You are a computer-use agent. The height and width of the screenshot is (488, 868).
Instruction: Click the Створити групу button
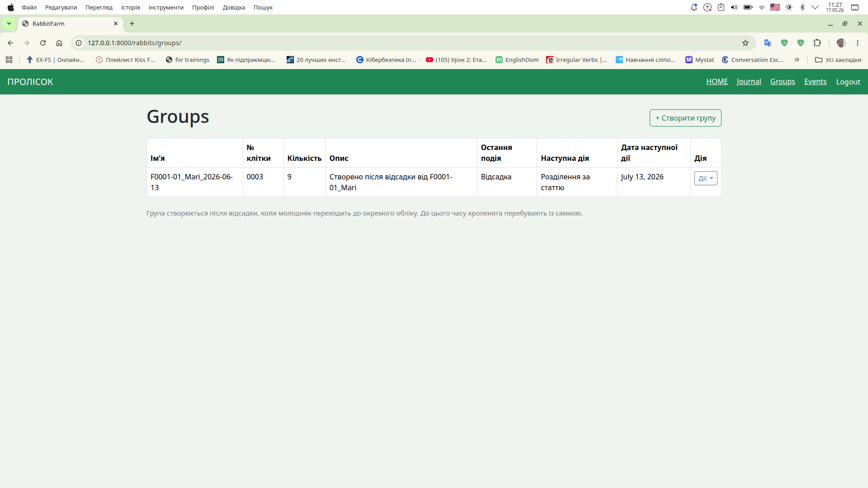685,118
